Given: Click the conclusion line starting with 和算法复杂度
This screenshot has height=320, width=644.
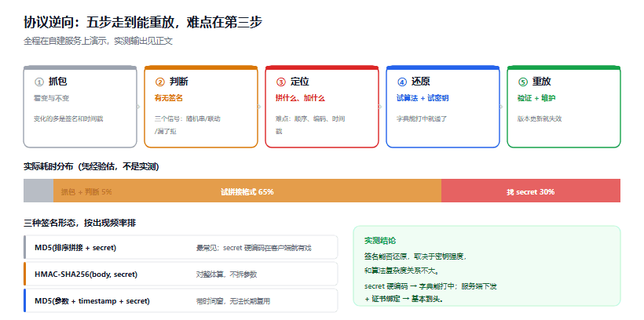Looking at the screenshot, I should [x=401, y=271].
